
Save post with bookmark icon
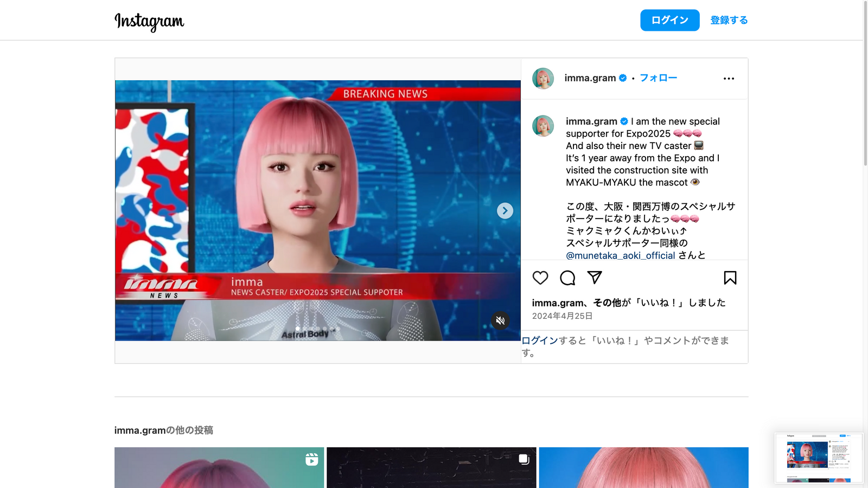pos(730,278)
